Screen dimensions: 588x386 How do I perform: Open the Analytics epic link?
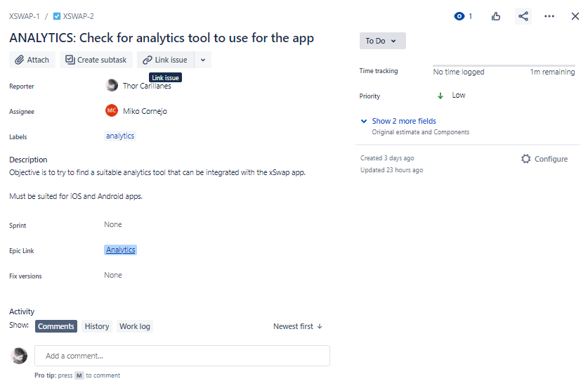[120, 250]
